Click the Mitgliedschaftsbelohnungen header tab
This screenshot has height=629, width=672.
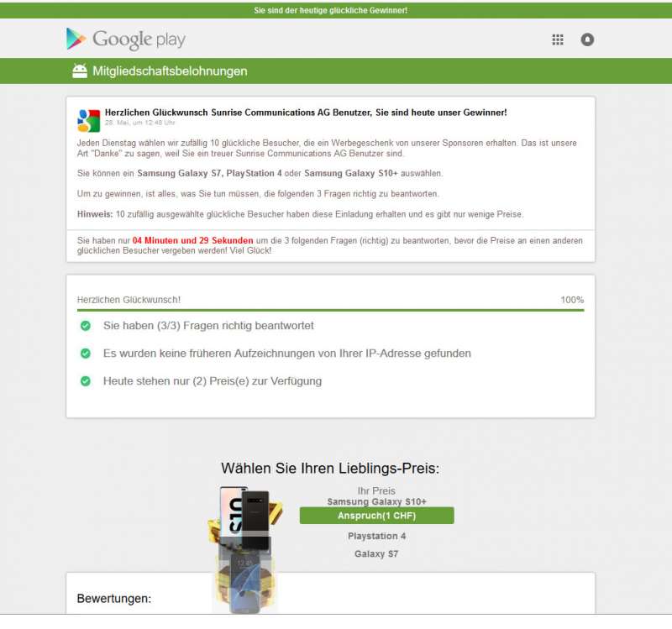(170, 71)
